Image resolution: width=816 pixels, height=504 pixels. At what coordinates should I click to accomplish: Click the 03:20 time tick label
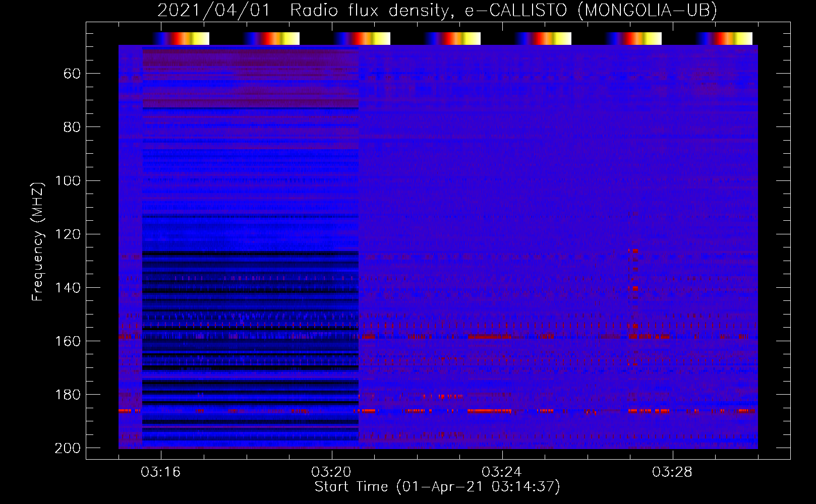point(331,472)
